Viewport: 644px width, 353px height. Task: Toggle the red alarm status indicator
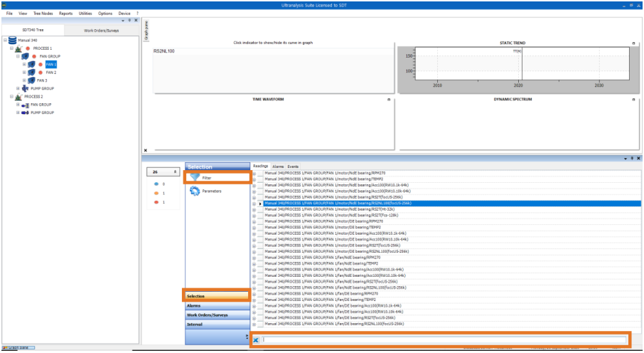[155, 202]
